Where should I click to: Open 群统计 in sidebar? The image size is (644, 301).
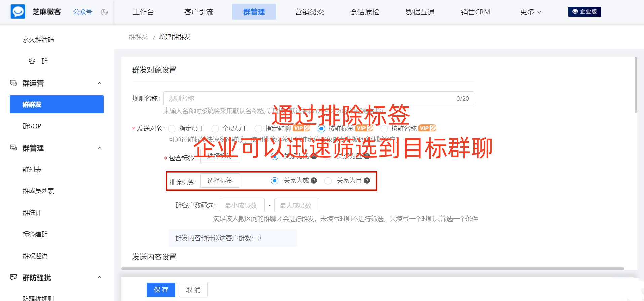point(32,213)
